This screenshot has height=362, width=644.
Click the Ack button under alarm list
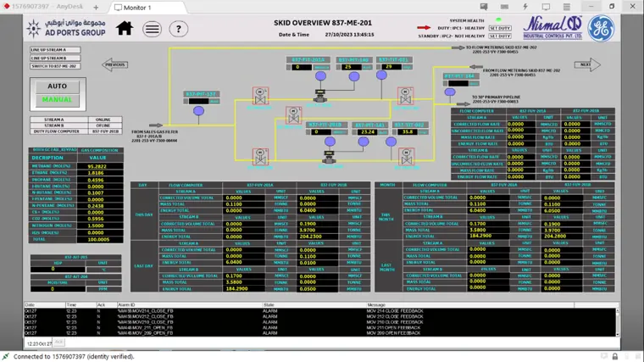point(58,342)
